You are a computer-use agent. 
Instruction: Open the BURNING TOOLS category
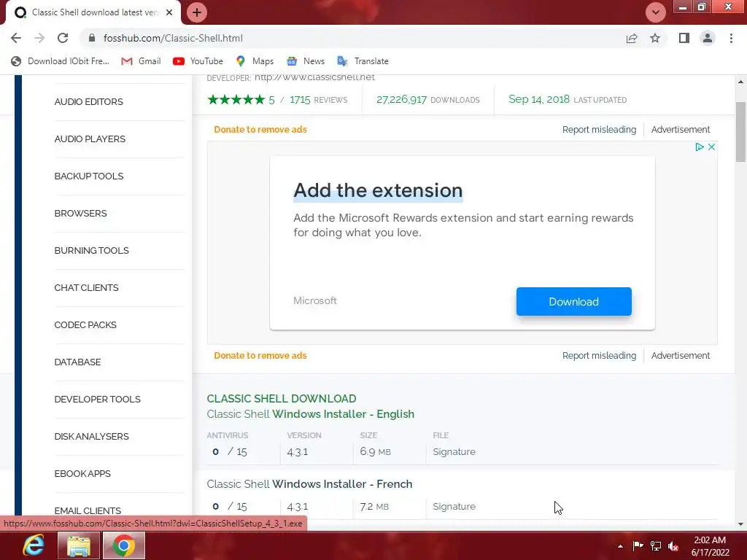coord(91,251)
